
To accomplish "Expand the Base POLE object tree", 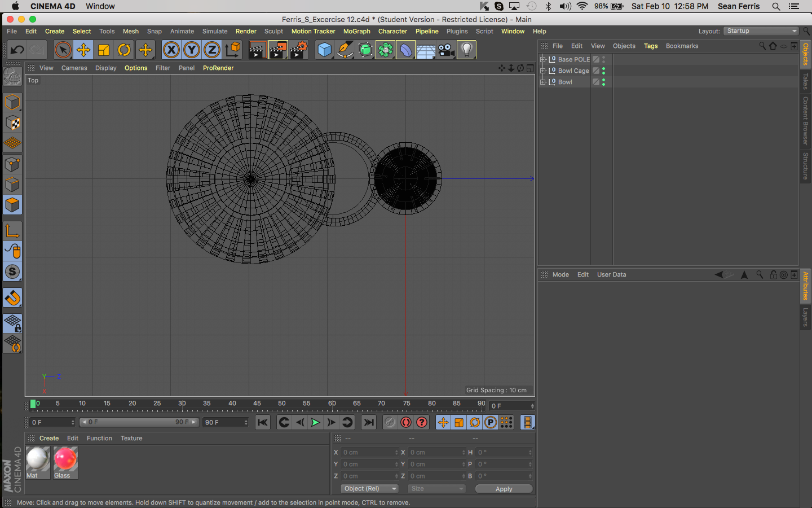I will 543,59.
